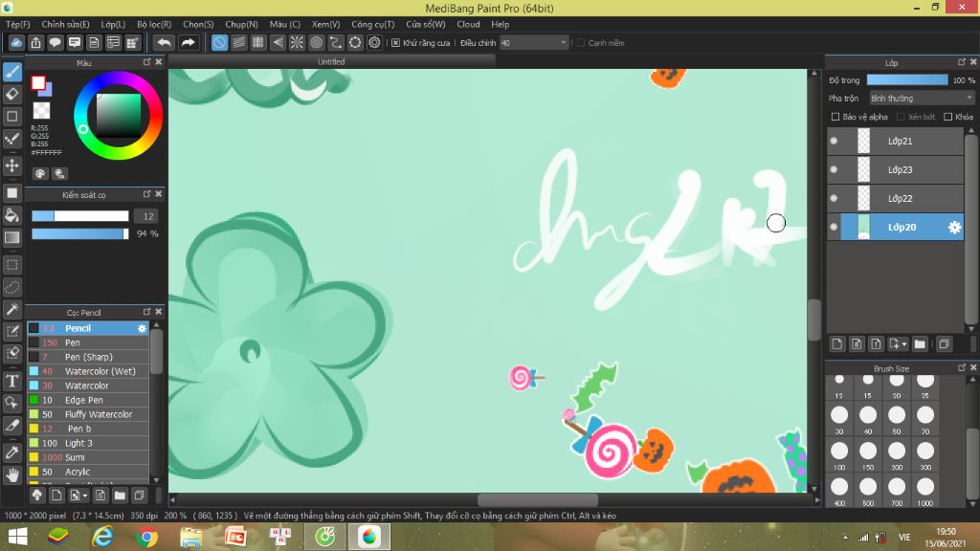Open Điều chỉnh value dropdown
The width and height of the screenshot is (980, 551).
pyautogui.click(x=563, y=42)
